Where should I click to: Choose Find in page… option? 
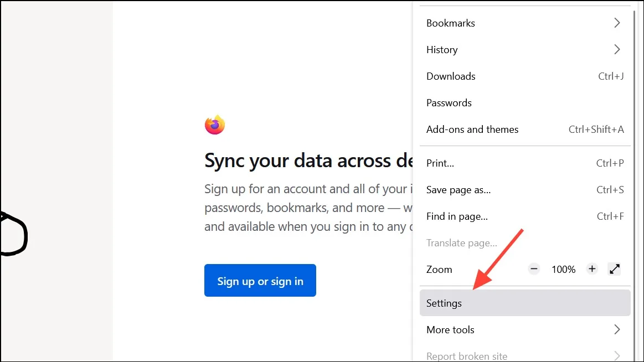pos(525,216)
